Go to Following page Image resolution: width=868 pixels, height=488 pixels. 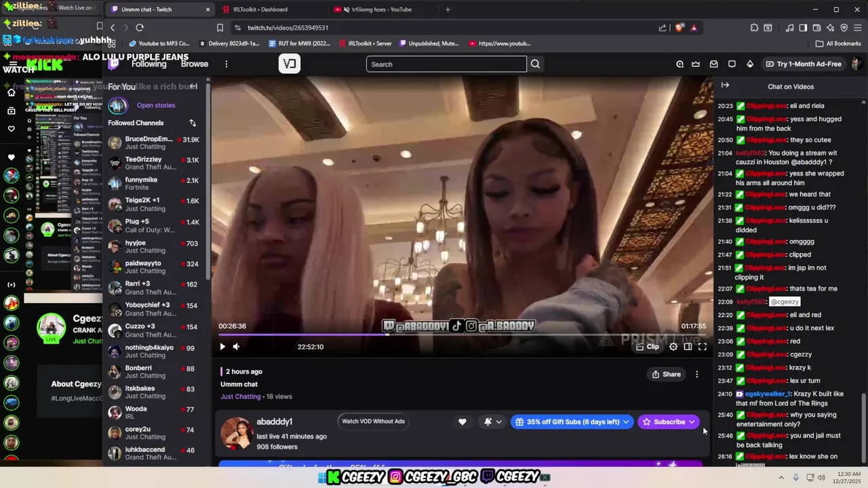click(x=149, y=64)
